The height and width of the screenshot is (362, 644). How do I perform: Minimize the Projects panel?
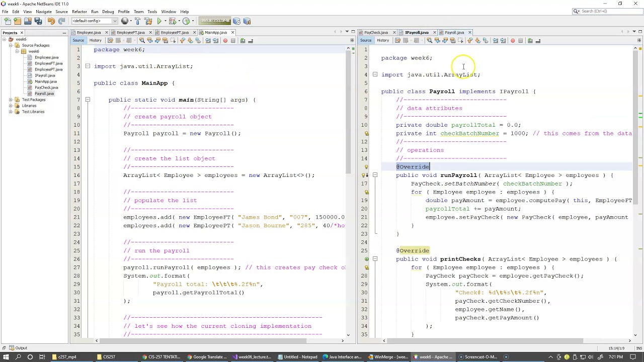point(64,33)
